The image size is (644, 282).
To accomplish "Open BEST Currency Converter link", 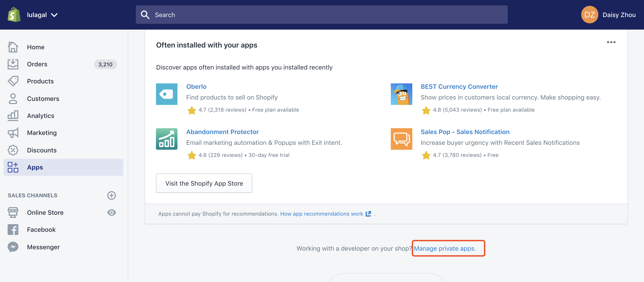I will 459,87.
